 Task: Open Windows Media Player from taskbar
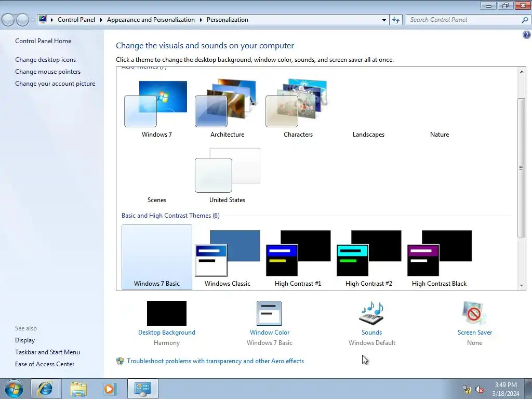click(x=110, y=389)
